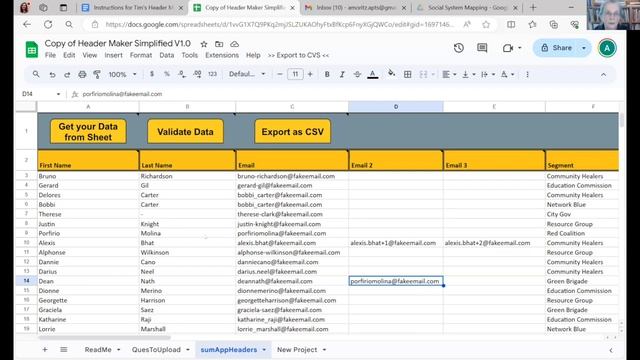Screen dimensions: 640x360
Task: Select column D header
Action: pos(396,107)
